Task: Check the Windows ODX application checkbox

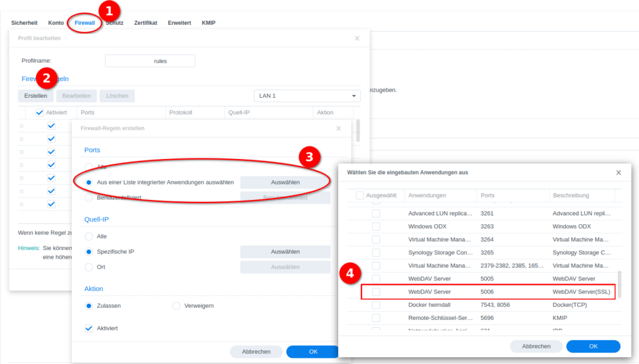Action: pyautogui.click(x=376, y=226)
